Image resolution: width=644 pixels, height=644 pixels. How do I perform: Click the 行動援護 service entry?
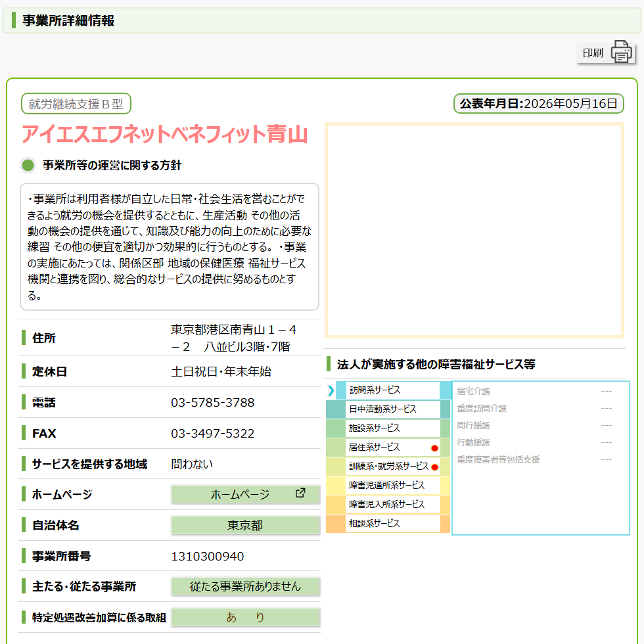tap(473, 442)
